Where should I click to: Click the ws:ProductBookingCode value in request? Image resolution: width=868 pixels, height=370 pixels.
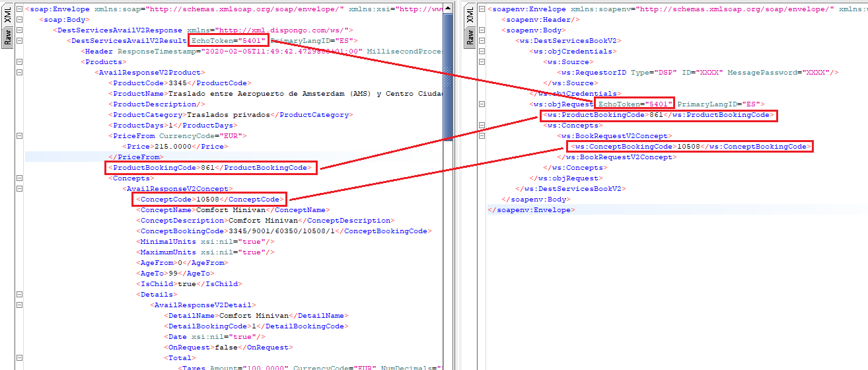(x=655, y=115)
